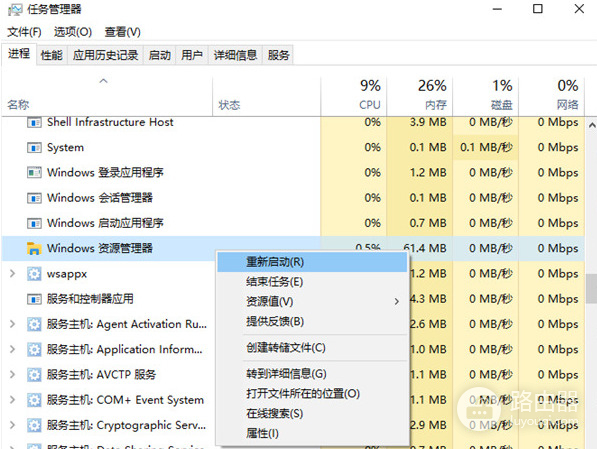This screenshot has height=449, width=597.
Task: Select Windows 会话管理器 process name
Action: pos(100,198)
